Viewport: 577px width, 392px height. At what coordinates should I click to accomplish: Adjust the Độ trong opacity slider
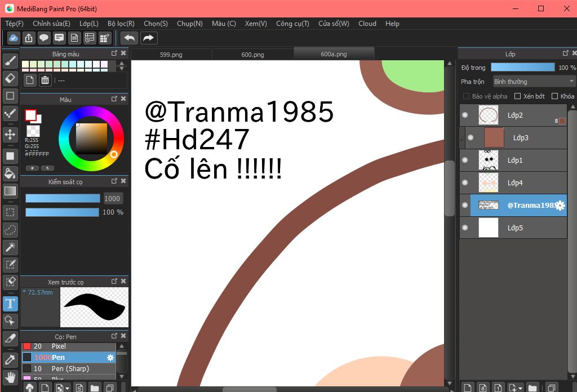point(522,67)
